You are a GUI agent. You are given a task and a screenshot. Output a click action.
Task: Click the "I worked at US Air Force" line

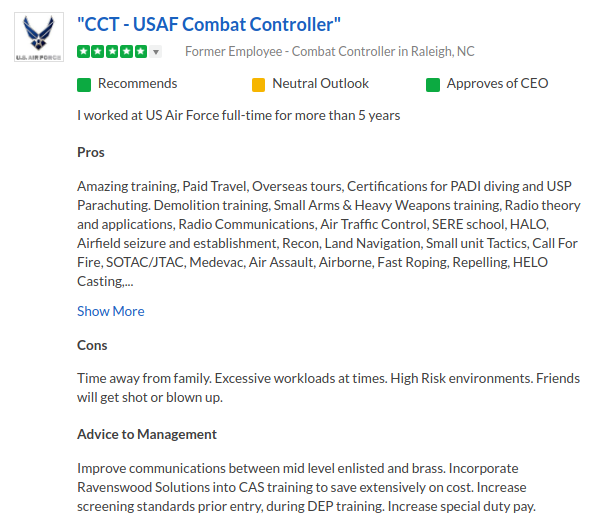[x=238, y=115]
